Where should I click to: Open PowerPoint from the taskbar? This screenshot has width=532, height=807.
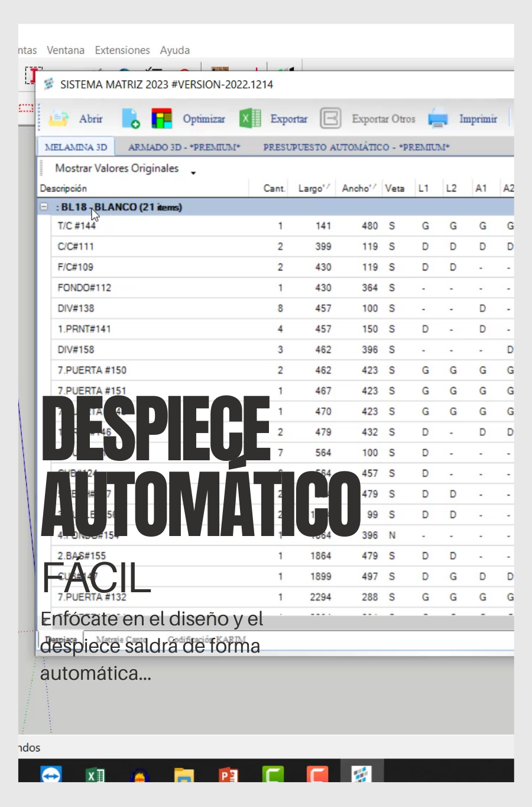pyautogui.click(x=228, y=774)
